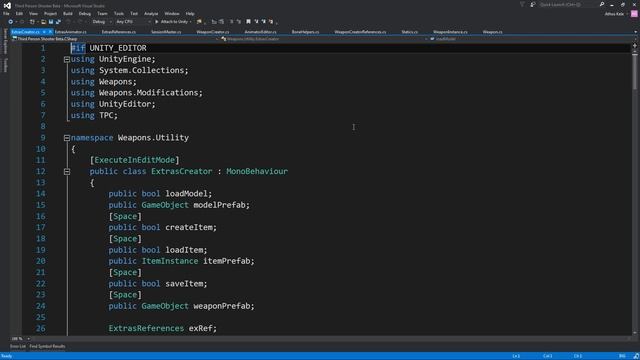Click the Next Bookmark toolbar icon

pos(264,22)
